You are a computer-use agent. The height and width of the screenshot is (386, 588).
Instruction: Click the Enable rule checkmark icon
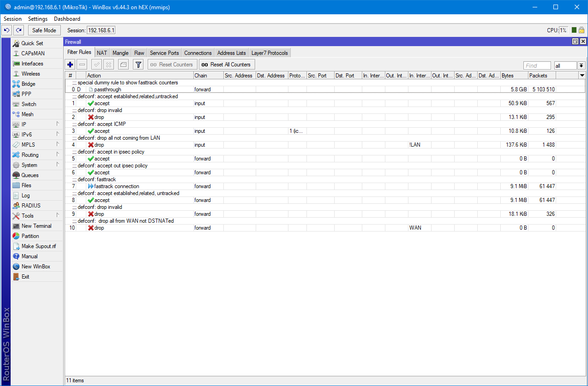tap(97, 65)
